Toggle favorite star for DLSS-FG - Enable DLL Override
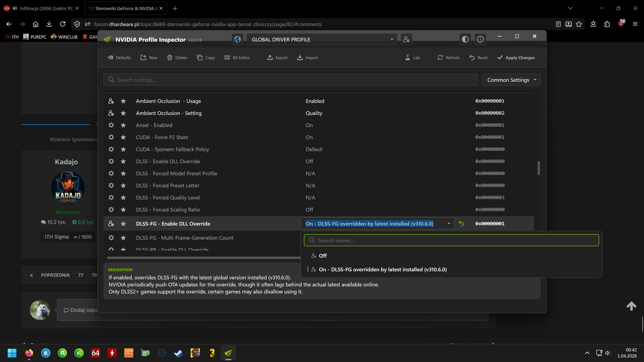This screenshot has height=362, width=644. coord(123,224)
